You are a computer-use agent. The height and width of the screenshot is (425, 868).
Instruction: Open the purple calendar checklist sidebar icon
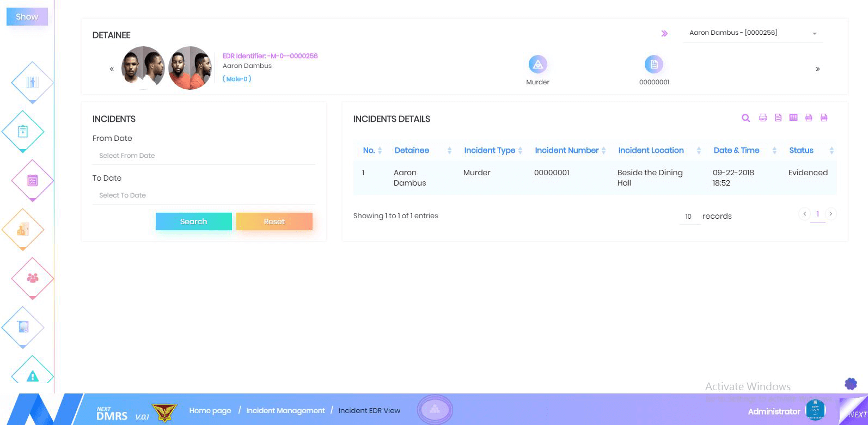click(33, 180)
